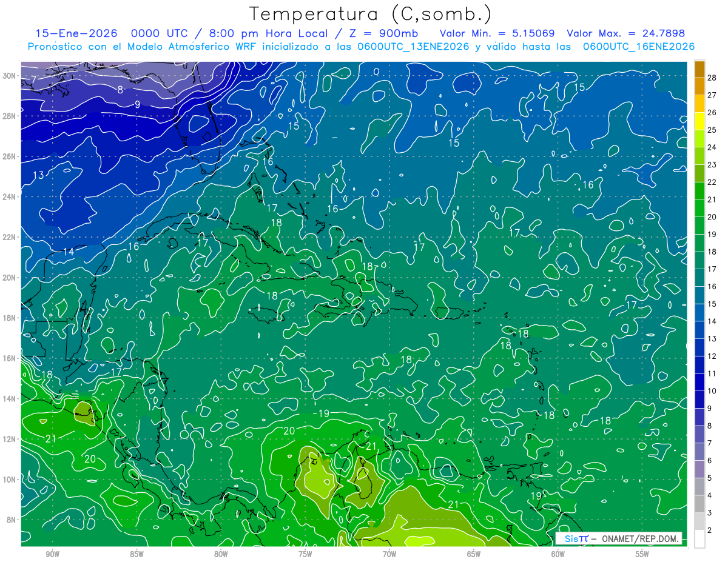The height and width of the screenshot is (562, 728).
Task: Click colorbar label "22"
Action: point(712,182)
